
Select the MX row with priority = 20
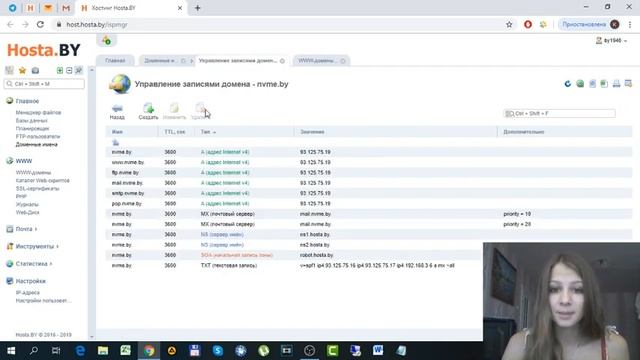point(369,224)
